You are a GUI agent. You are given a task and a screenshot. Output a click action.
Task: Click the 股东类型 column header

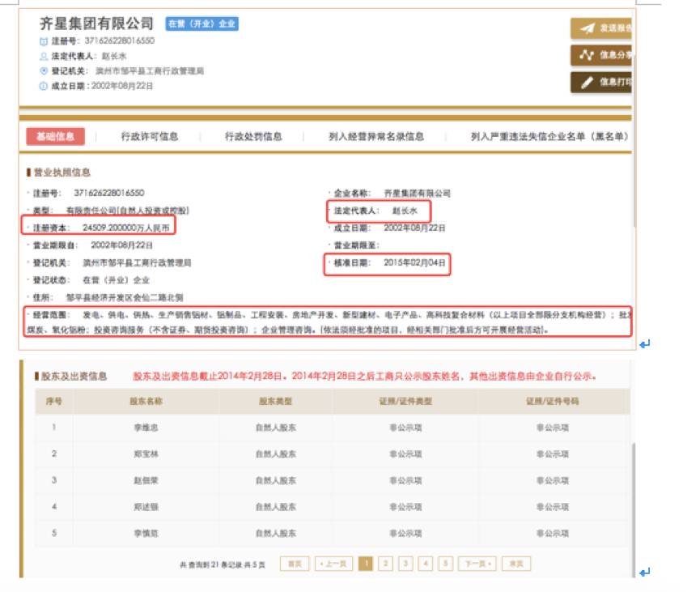pyautogui.click(x=275, y=401)
